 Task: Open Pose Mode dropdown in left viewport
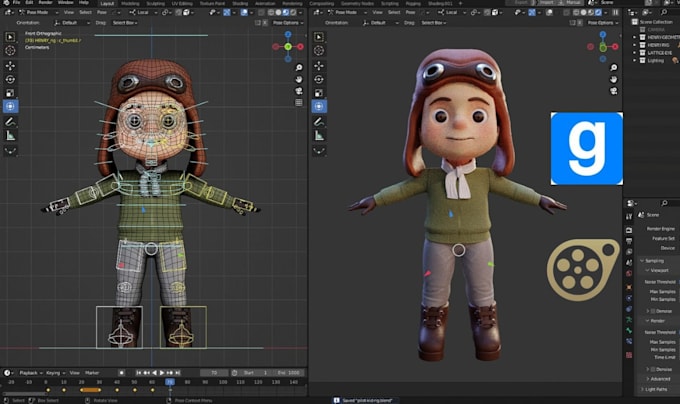point(38,13)
